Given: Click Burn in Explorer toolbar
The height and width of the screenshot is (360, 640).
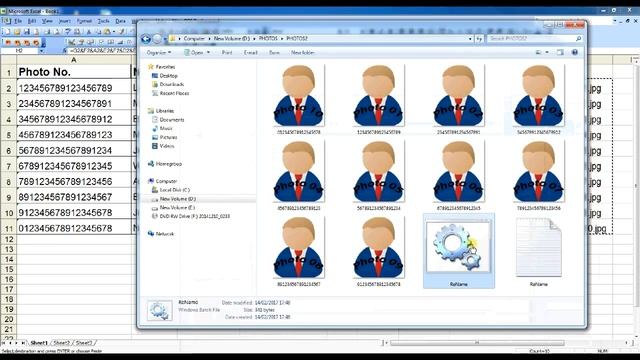Looking at the screenshot, I should point(274,53).
